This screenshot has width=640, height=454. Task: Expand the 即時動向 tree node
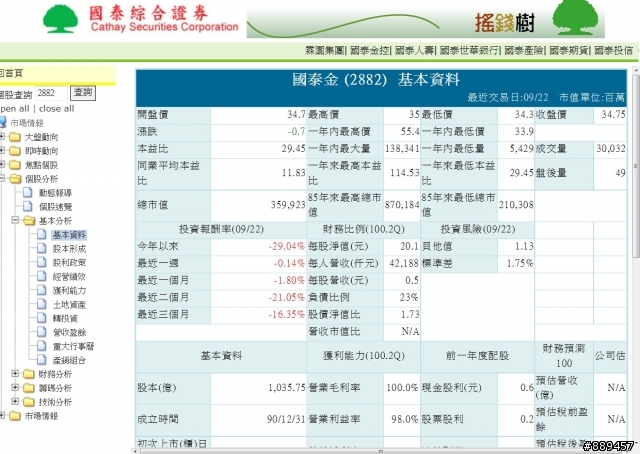tap(2, 151)
